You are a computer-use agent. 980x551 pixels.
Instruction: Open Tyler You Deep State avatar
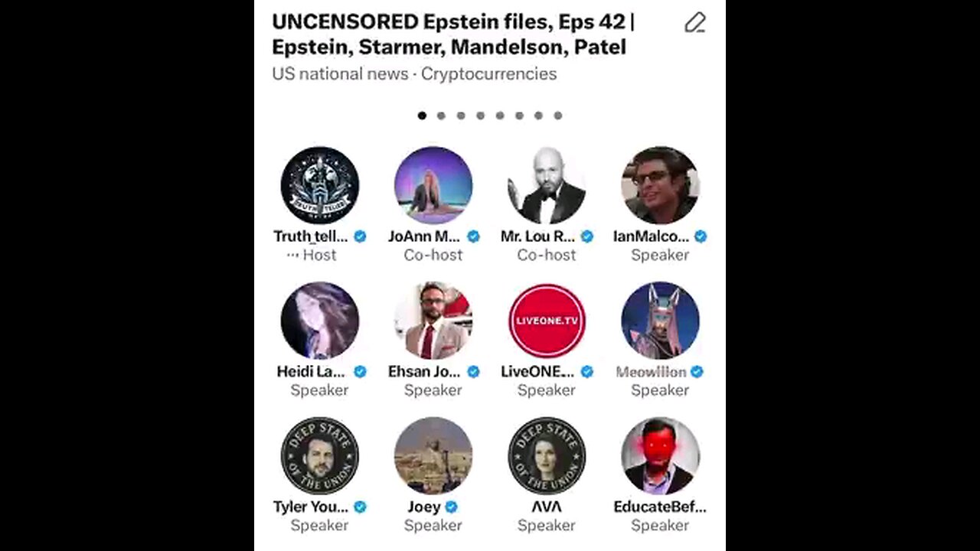point(319,455)
